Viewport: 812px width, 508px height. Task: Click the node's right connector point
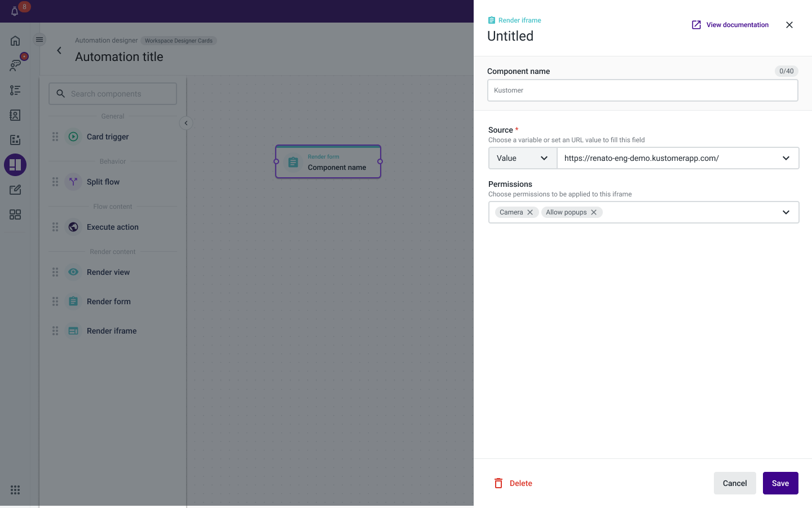(x=380, y=161)
